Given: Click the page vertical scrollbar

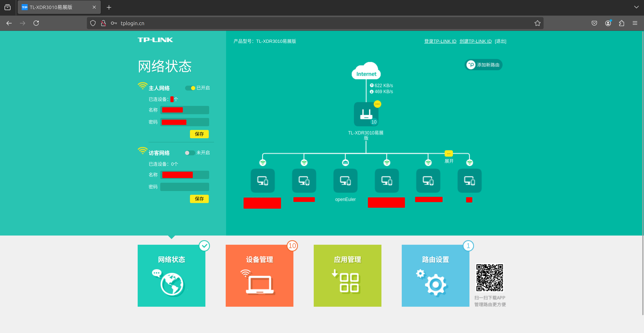Looking at the screenshot, I should [642, 173].
